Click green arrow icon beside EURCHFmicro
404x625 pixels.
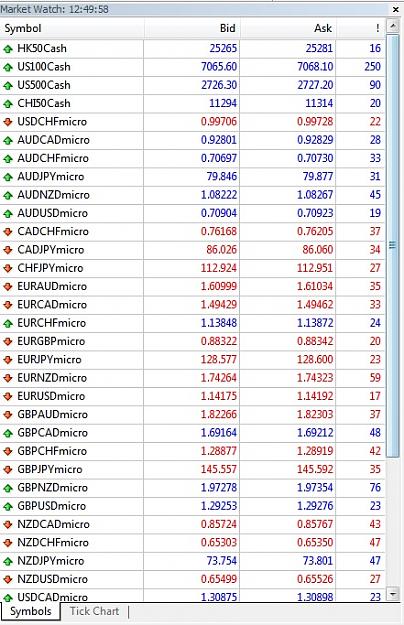point(8,323)
